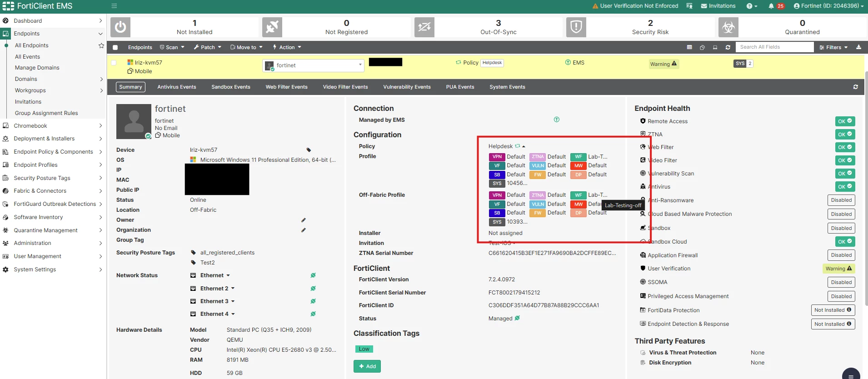Click the tag icon beside Device name
The image size is (868, 379).
pyautogui.click(x=309, y=150)
